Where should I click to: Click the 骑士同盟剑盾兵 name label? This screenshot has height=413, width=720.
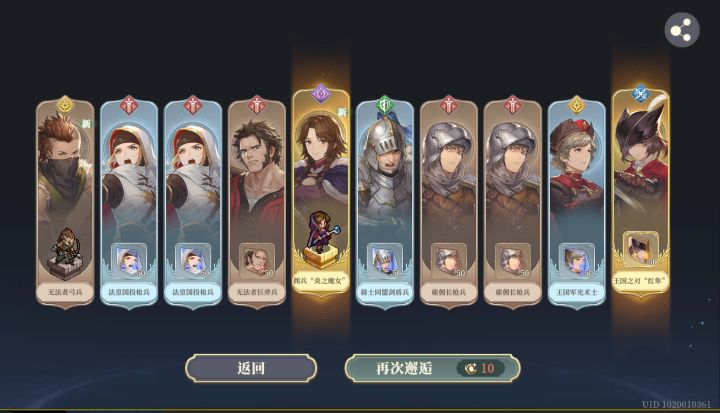pyautogui.click(x=385, y=292)
